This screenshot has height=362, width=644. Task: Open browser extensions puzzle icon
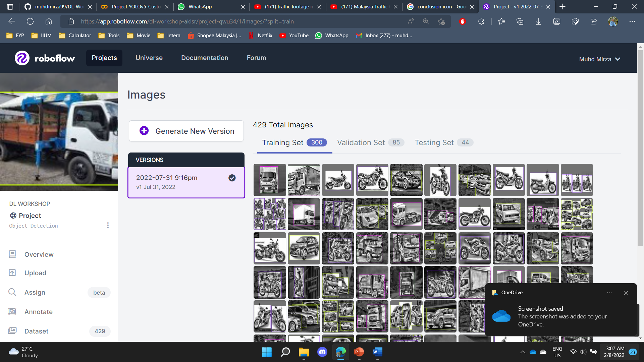click(481, 21)
